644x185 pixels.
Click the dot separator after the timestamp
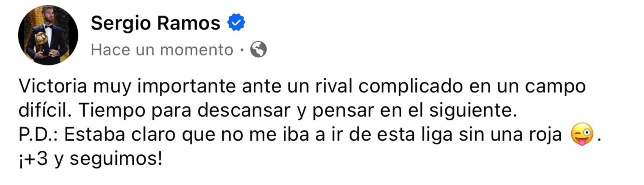pyautogui.click(x=242, y=50)
